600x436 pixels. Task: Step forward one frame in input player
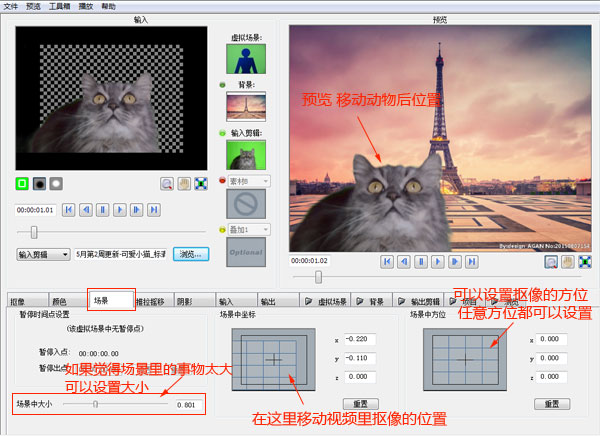137,210
